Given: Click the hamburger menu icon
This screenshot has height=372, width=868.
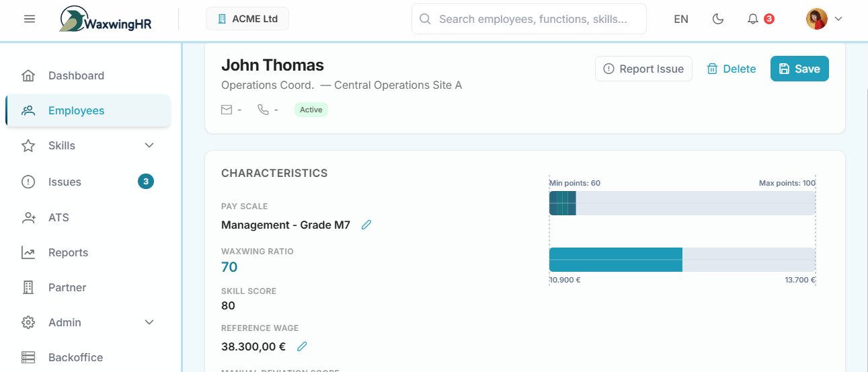Looking at the screenshot, I should pyautogui.click(x=30, y=19).
